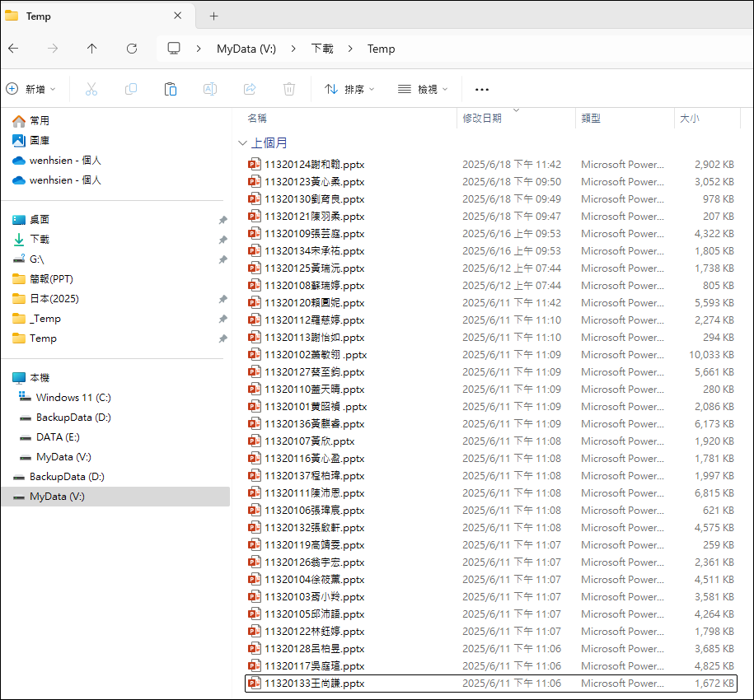This screenshot has width=754, height=700.
Task: Open the 排序 (Sort) dropdown
Action: pyautogui.click(x=349, y=89)
